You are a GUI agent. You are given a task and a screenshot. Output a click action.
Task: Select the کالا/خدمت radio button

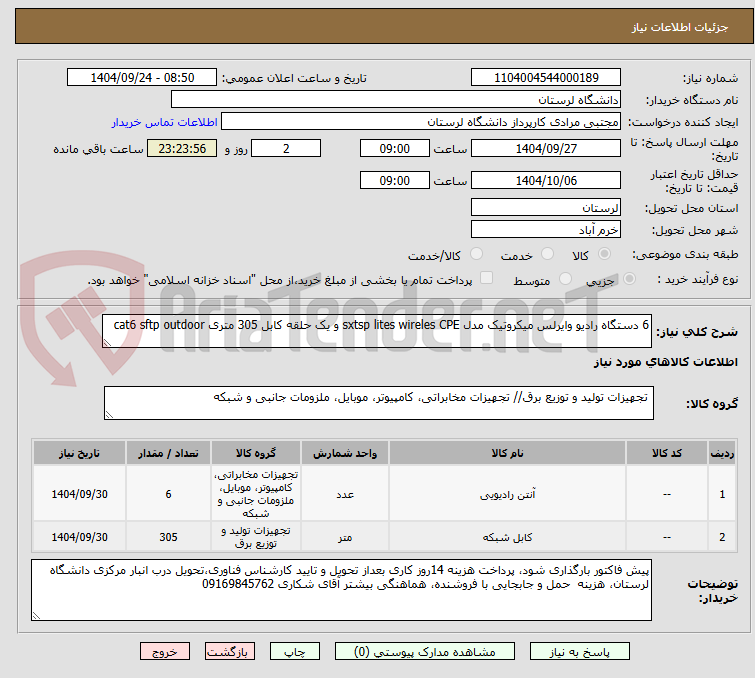(x=476, y=254)
